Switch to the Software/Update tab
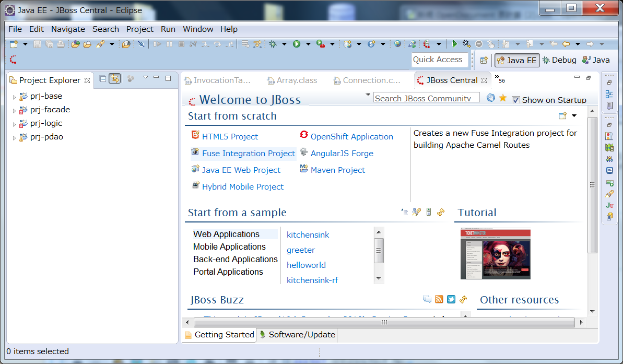The image size is (623, 364). (x=297, y=335)
